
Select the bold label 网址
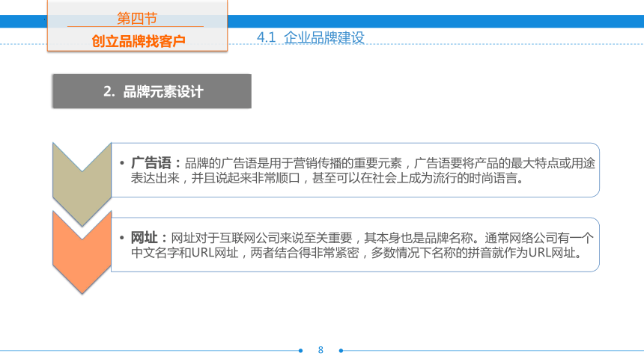coord(144,238)
